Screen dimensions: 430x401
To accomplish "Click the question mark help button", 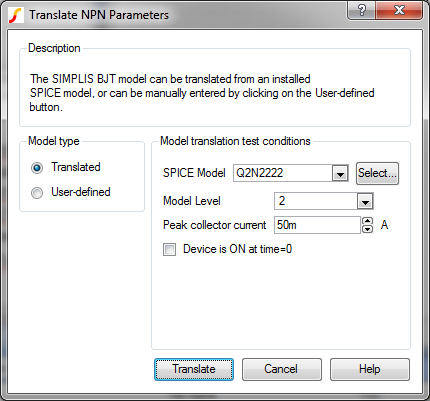I will (362, 10).
